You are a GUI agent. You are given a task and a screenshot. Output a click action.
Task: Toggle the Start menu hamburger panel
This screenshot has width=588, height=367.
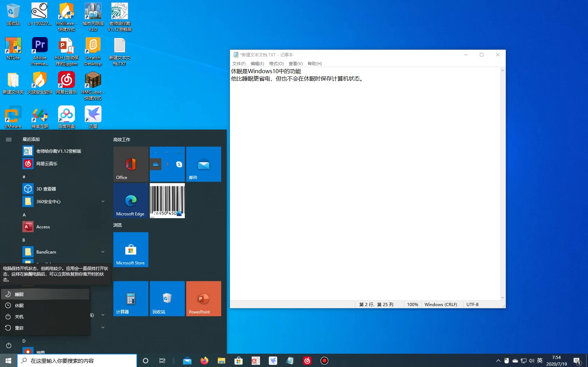pos(9,139)
